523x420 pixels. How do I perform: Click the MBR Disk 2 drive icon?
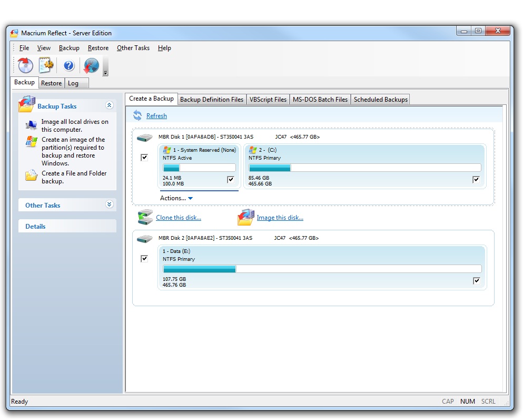click(x=144, y=239)
